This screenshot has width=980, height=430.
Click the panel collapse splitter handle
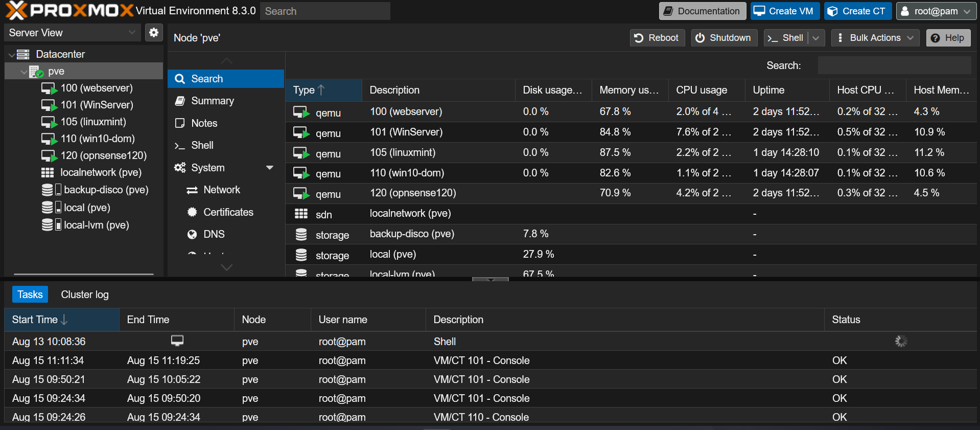point(491,279)
